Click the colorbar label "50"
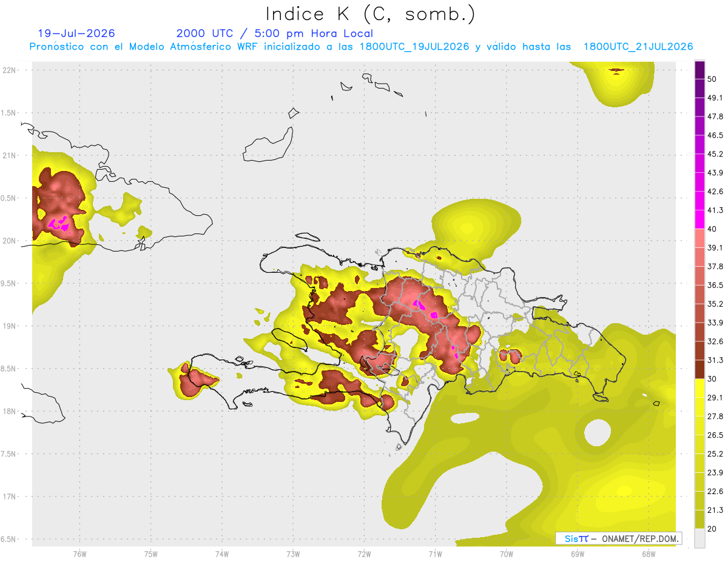The image size is (728, 562). click(712, 79)
